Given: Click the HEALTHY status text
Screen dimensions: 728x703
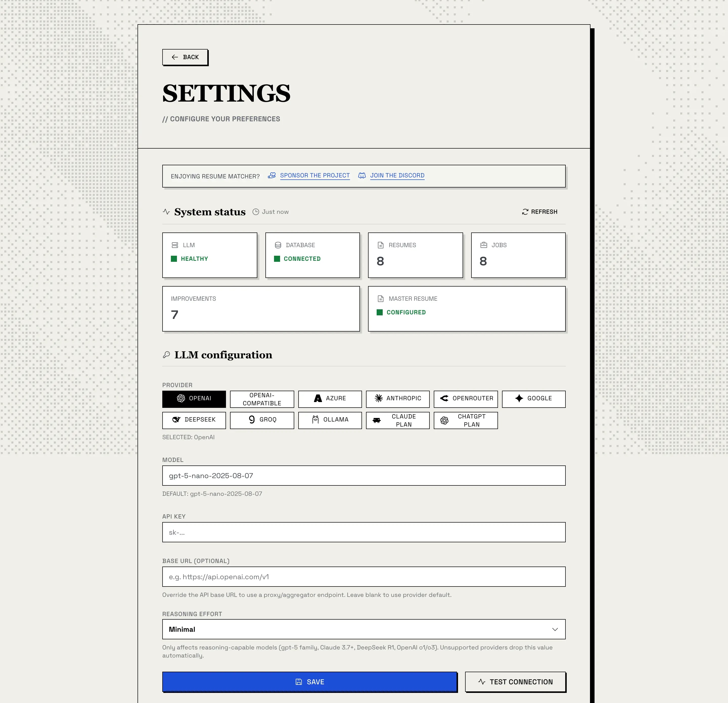Looking at the screenshot, I should tap(194, 259).
